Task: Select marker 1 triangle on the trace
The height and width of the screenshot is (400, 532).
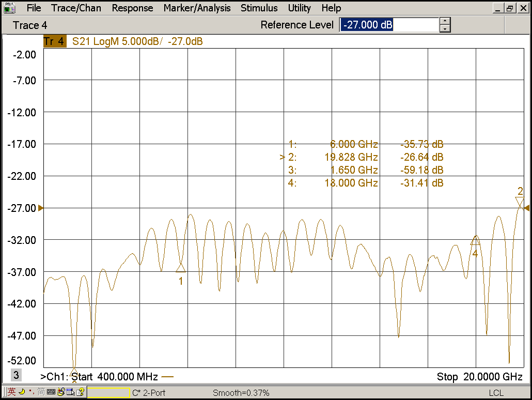Action: (181, 268)
